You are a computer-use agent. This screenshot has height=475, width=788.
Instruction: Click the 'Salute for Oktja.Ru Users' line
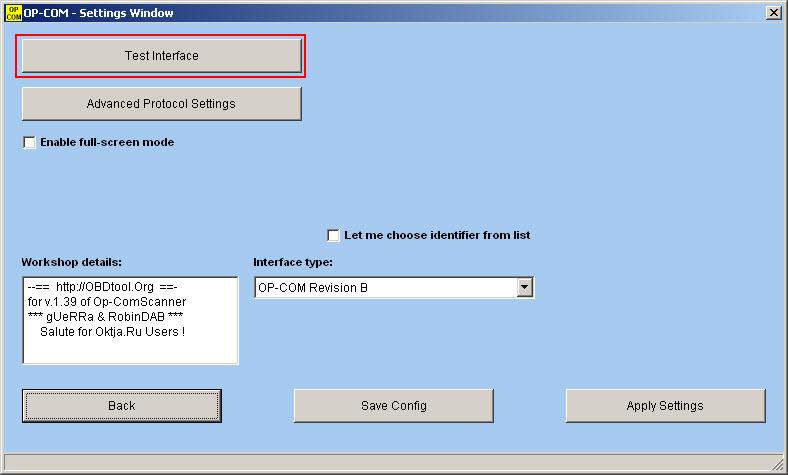112,330
